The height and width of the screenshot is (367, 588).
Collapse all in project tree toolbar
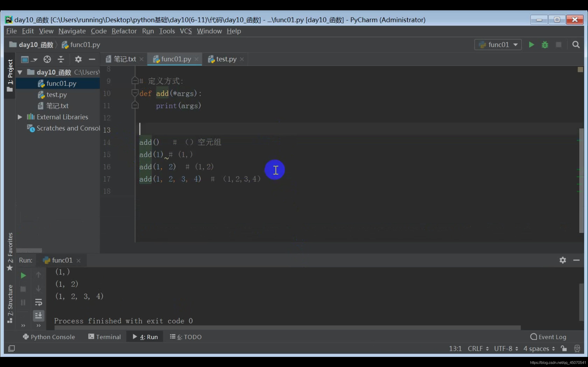tap(61, 59)
